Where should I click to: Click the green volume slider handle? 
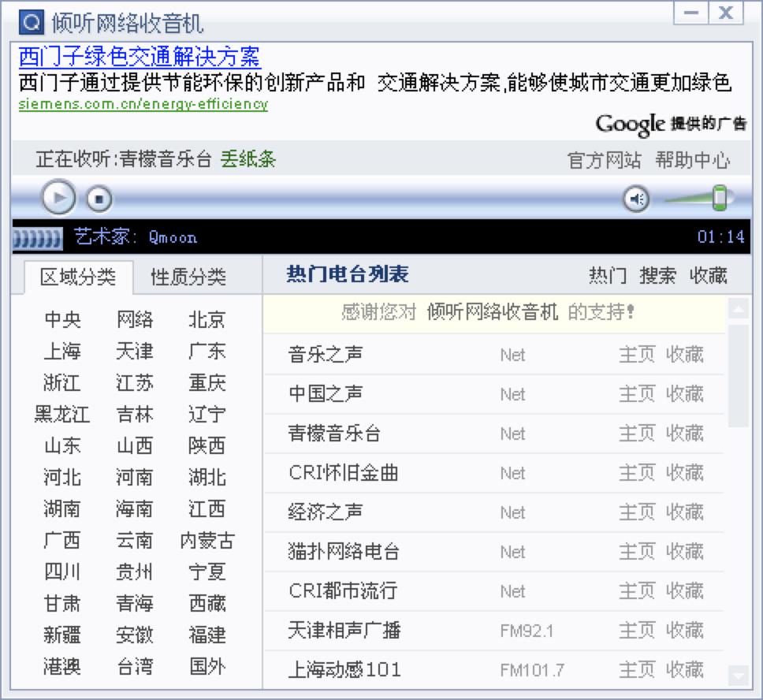click(719, 198)
